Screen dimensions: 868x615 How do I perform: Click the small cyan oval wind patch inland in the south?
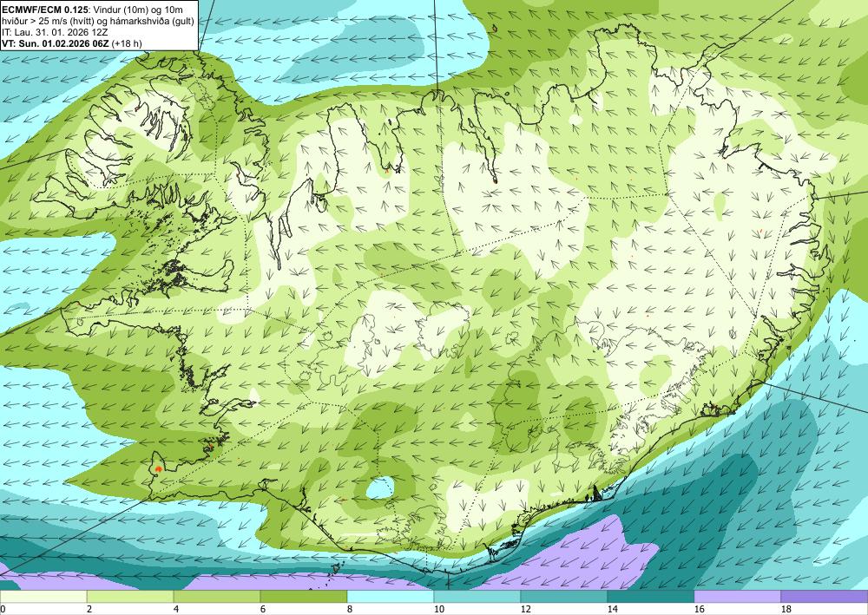click(380, 487)
